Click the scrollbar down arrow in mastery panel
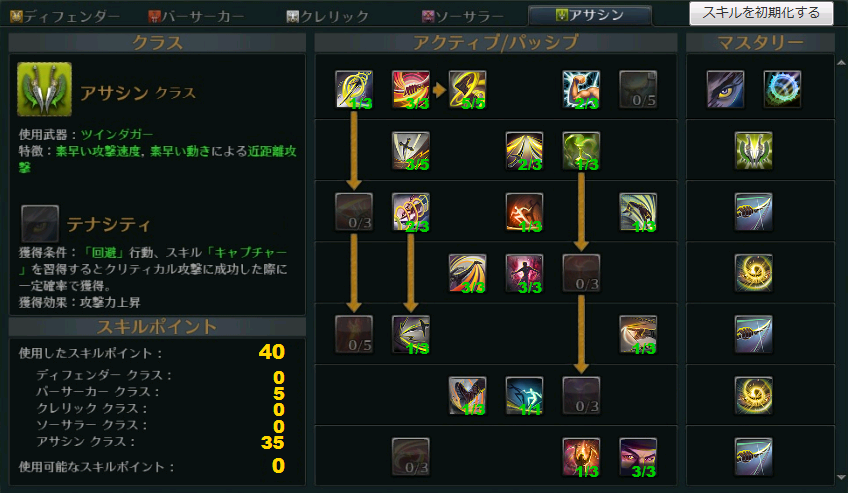Viewport: 848px width, 493px height. point(842,477)
